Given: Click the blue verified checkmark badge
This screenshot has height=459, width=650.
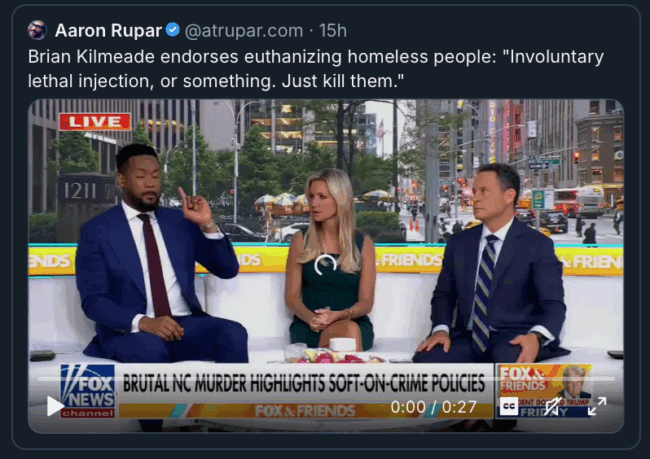Looking at the screenshot, I should click(x=172, y=30).
